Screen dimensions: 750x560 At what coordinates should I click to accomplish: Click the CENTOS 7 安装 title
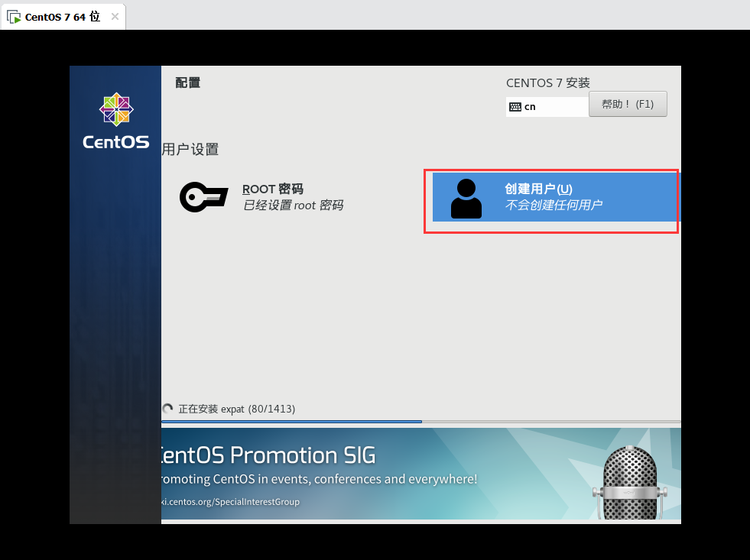pyautogui.click(x=547, y=83)
